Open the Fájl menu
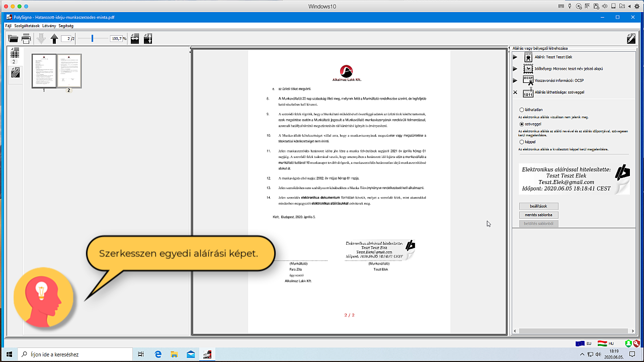644x362 pixels. point(8,26)
